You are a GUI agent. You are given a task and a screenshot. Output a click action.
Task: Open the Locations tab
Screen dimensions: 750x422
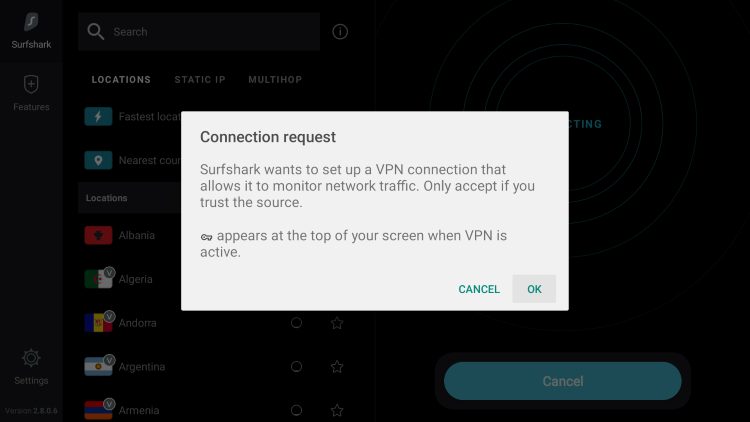click(x=121, y=80)
